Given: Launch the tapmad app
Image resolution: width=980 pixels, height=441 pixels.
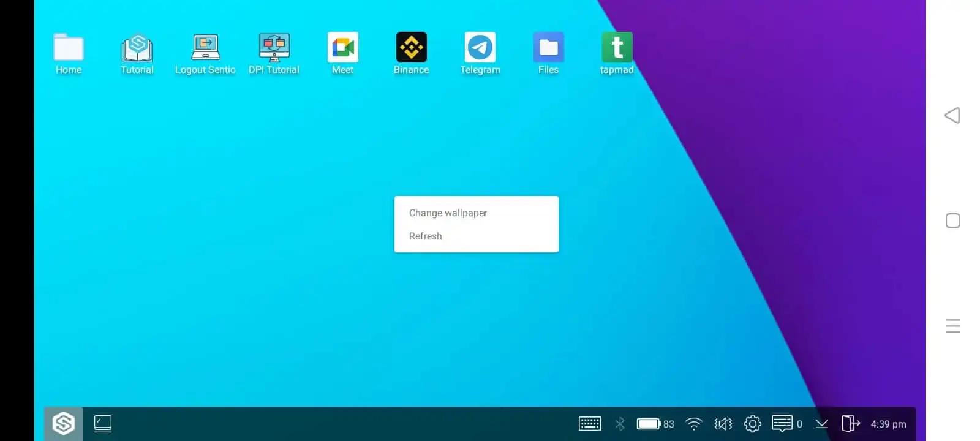Looking at the screenshot, I should pyautogui.click(x=617, y=48).
